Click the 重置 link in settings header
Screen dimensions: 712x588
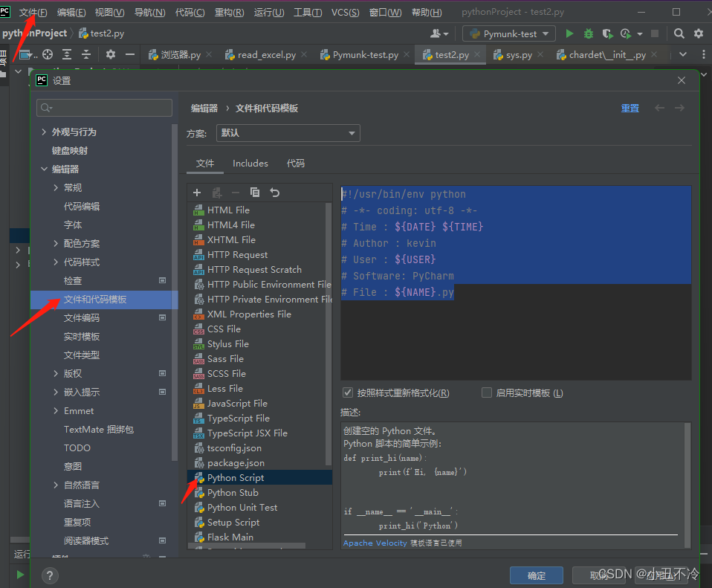pyautogui.click(x=630, y=108)
